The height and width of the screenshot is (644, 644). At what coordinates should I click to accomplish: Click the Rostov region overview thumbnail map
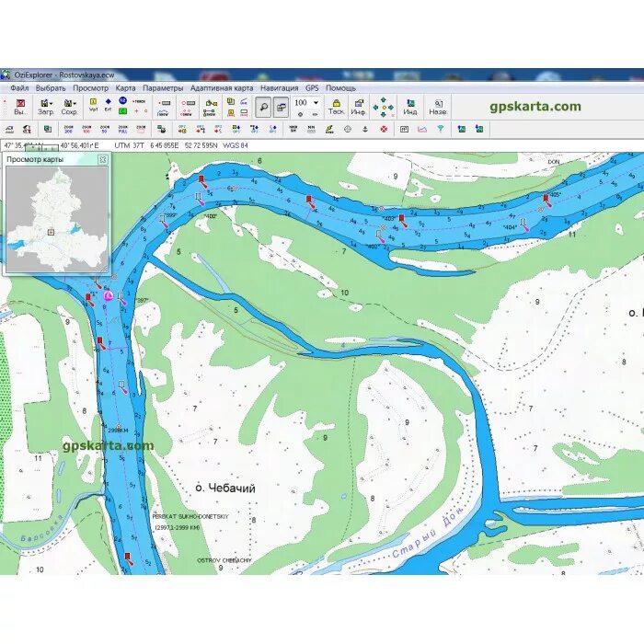click(x=57, y=220)
